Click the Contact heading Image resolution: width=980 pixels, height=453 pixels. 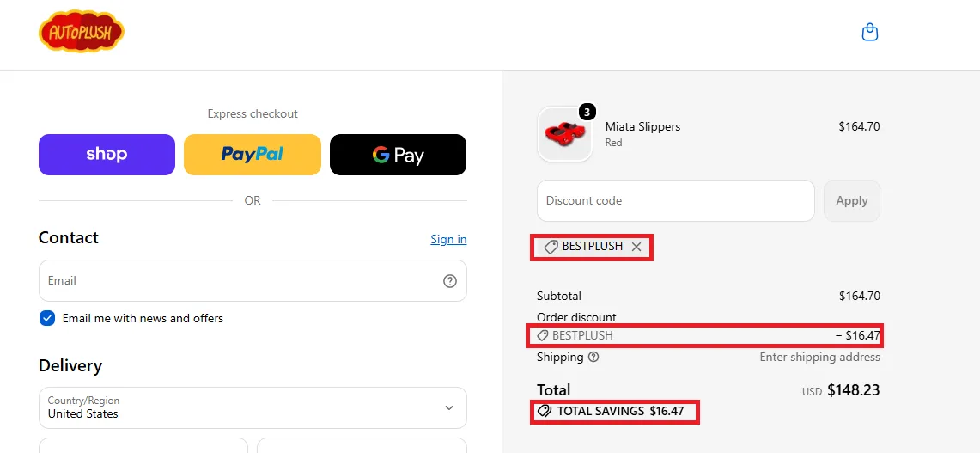[x=69, y=238]
